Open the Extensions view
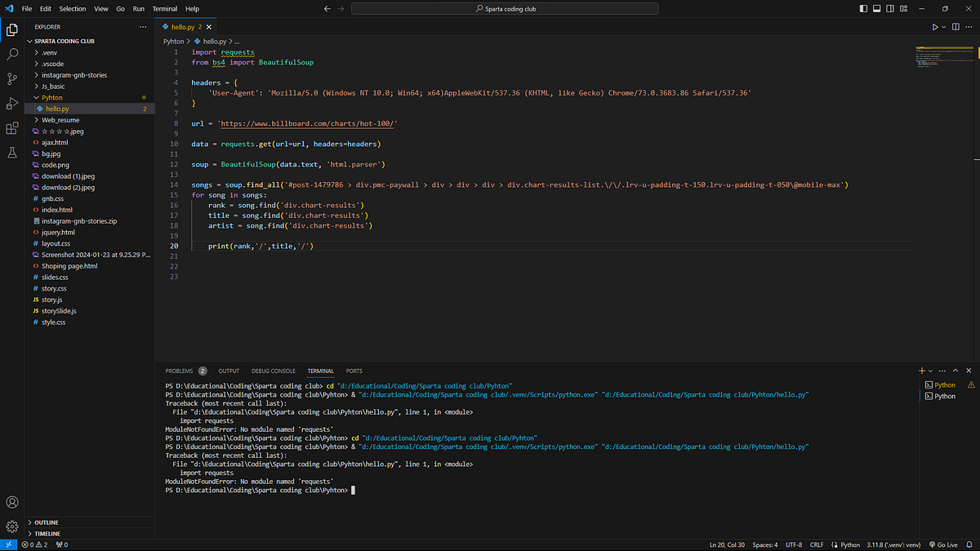The width and height of the screenshot is (980, 551). coord(11,129)
